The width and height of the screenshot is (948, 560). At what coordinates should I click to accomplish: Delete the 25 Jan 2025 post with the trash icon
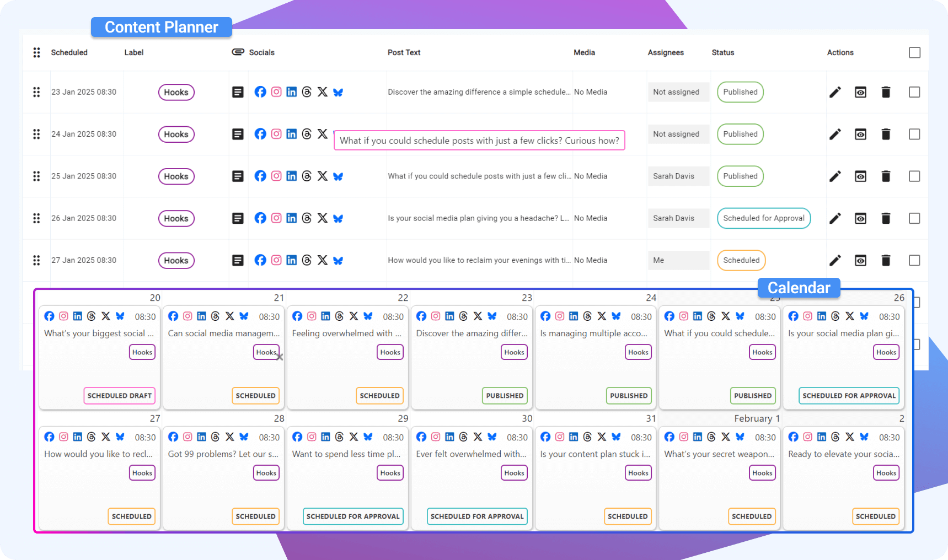886,176
